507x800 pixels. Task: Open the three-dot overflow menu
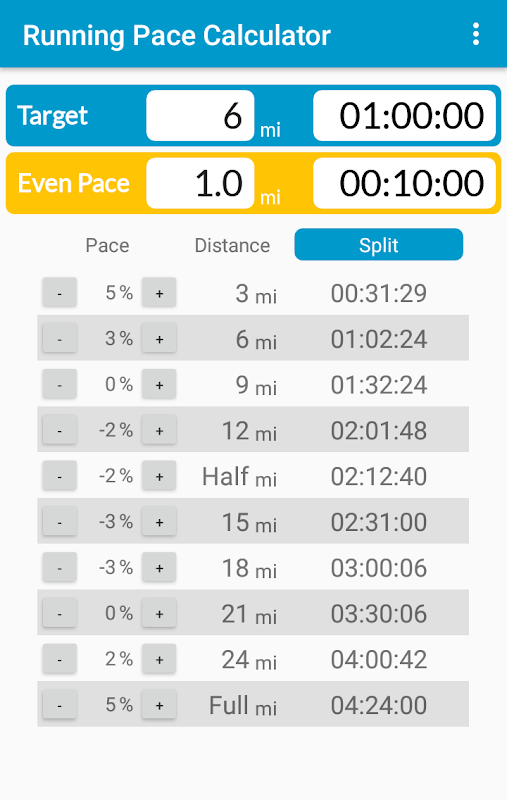tap(475, 34)
